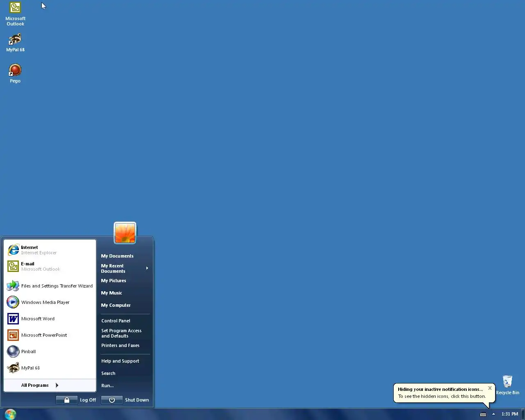The height and width of the screenshot is (420, 525).
Task: Click the Start orb on the taskbar
Action: [x=10, y=414]
